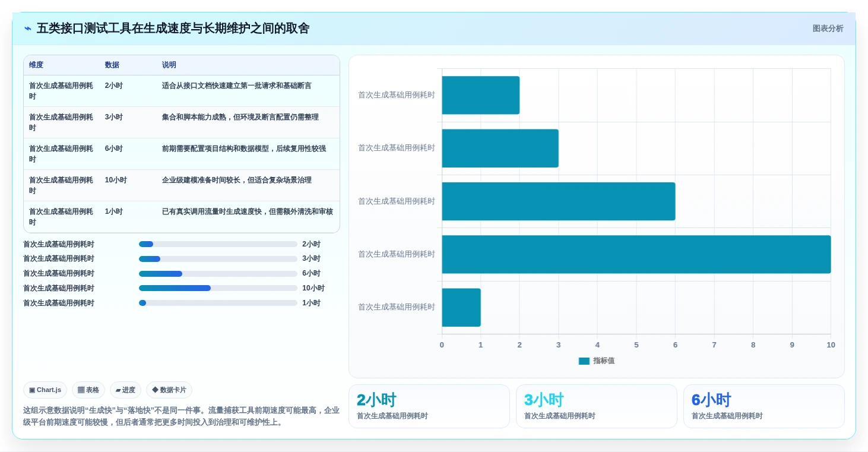This screenshot has width=868, height=452.
Task: Click the progress bar labeled 3小时
Action: [218, 259]
